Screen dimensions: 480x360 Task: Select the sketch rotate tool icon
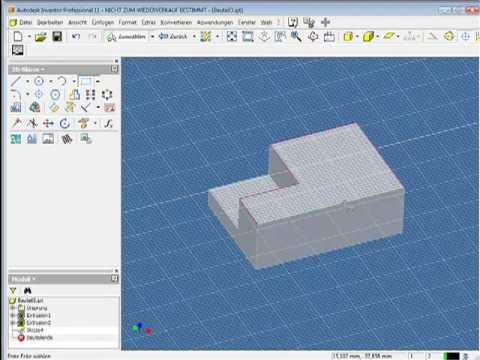click(64, 123)
